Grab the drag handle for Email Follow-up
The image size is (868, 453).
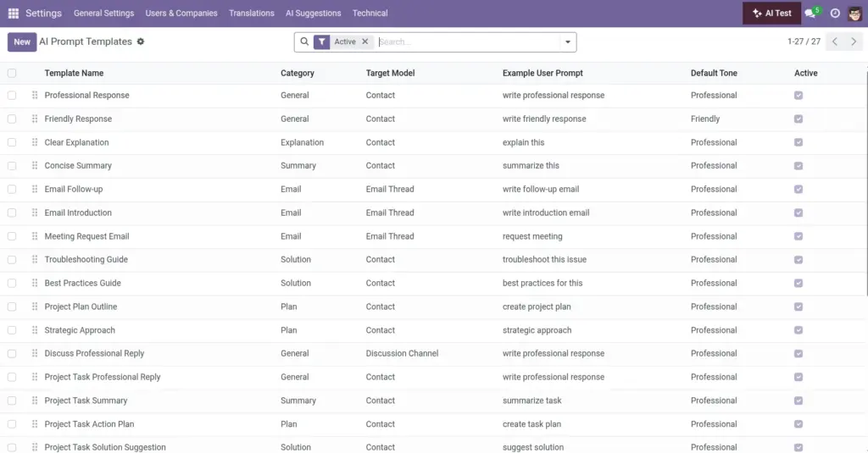35,189
